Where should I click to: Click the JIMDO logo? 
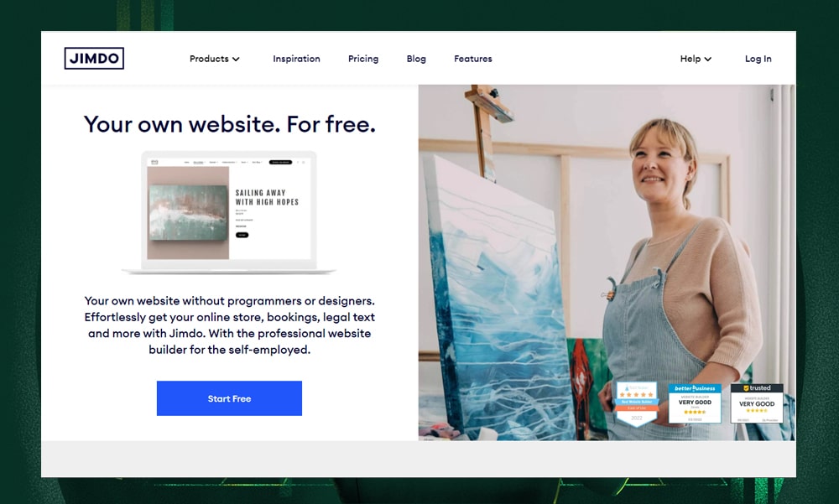pos(94,59)
